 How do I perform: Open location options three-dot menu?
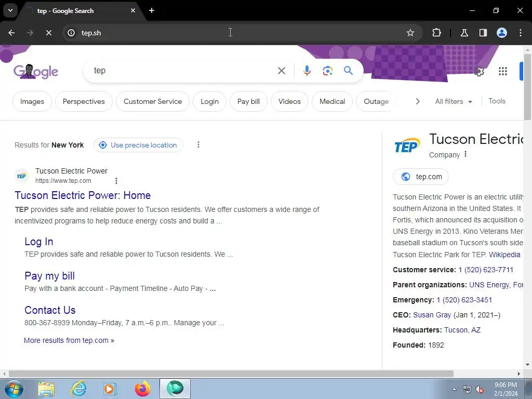click(x=198, y=145)
